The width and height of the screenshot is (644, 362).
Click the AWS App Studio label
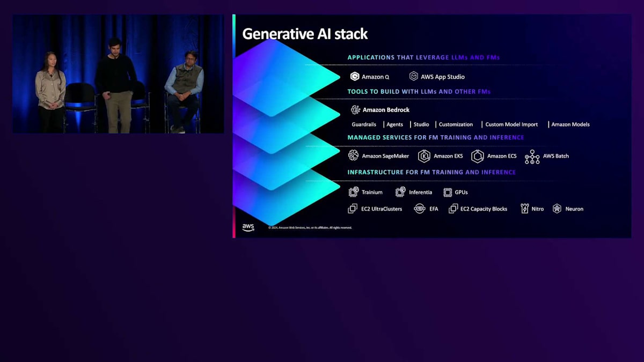443,77
